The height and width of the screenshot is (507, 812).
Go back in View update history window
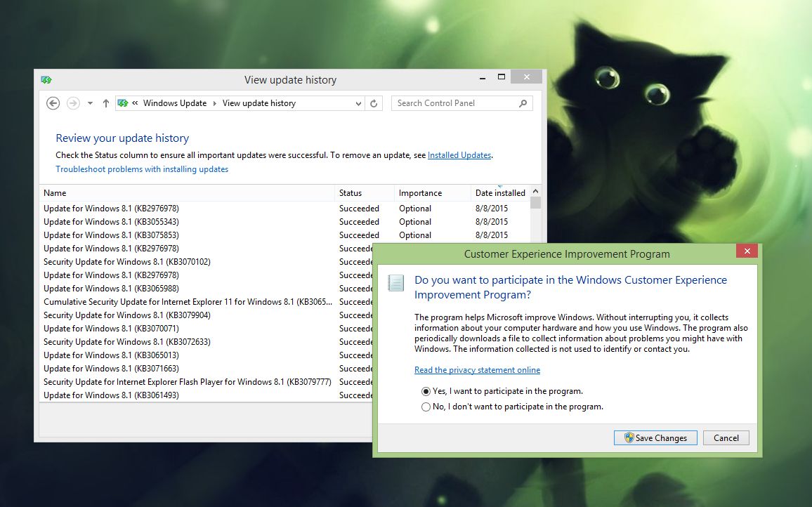[53, 103]
